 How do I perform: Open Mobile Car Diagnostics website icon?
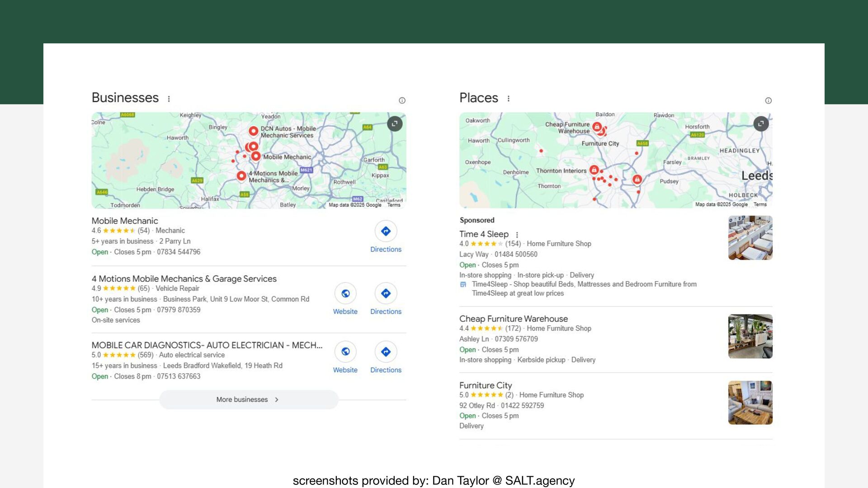[x=345, y=352]
